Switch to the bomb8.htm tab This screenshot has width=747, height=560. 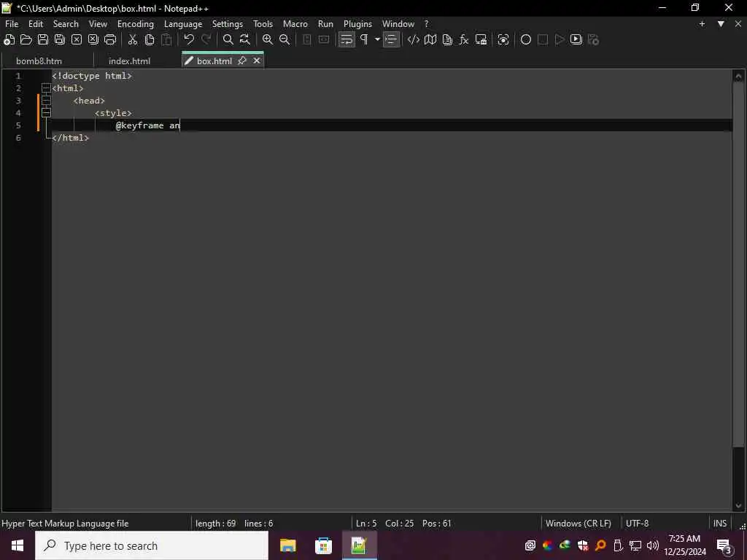[x=39, y=61]
